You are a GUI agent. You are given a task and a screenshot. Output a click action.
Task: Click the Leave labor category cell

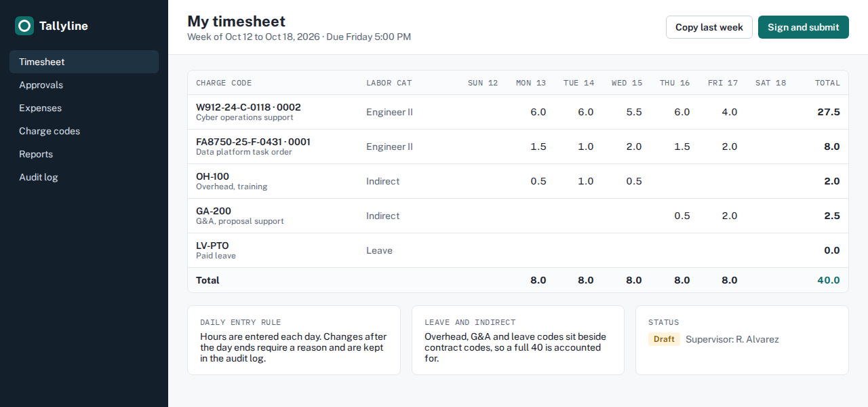[379, 250]
